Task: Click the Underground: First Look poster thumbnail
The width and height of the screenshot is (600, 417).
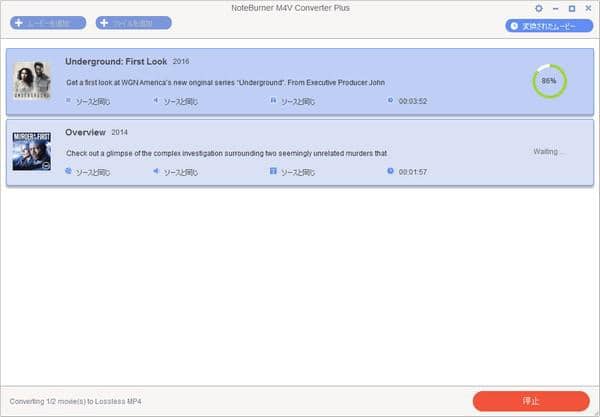Action: click(32, 81)
